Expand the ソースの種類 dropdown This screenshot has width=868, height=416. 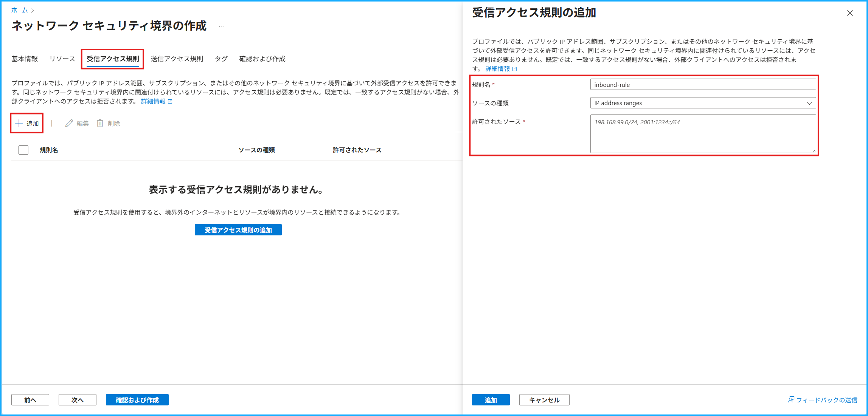click(x=703, y=103)
